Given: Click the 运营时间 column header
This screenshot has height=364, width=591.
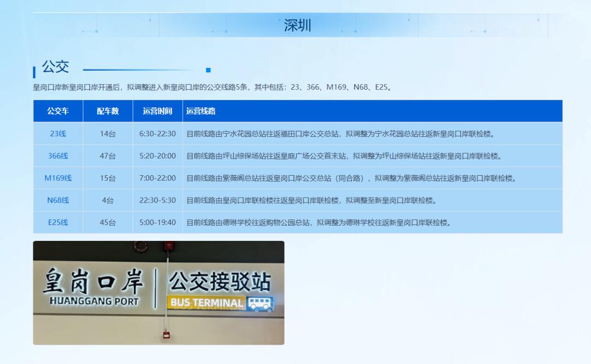Looking at the screenshot, I should [x=158, y=111].
